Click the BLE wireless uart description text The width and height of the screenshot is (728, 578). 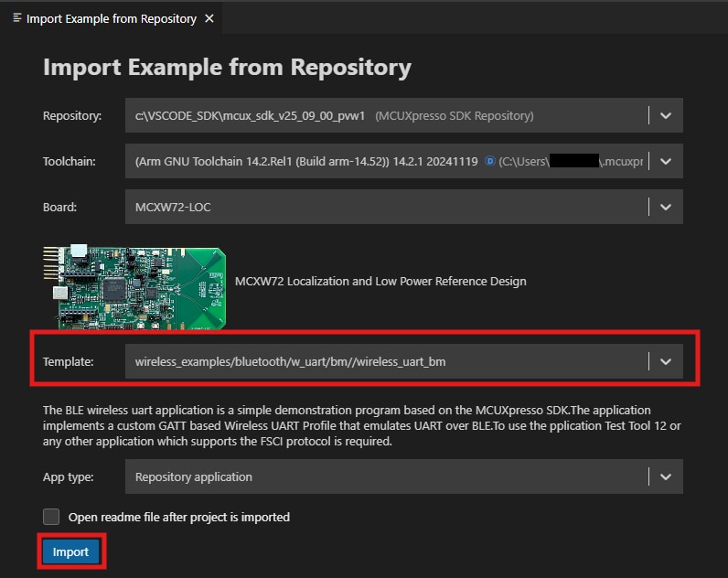pyautogui.click(x=361, y=425)
